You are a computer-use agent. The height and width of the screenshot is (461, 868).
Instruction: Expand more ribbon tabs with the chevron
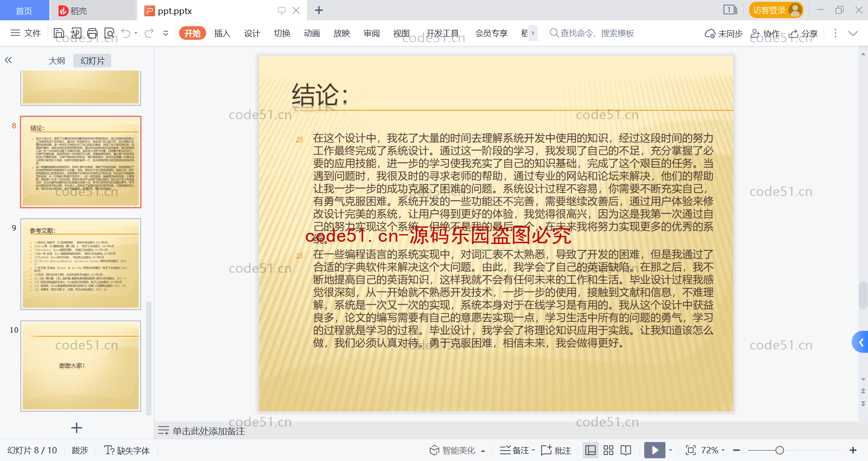point(533,33)
